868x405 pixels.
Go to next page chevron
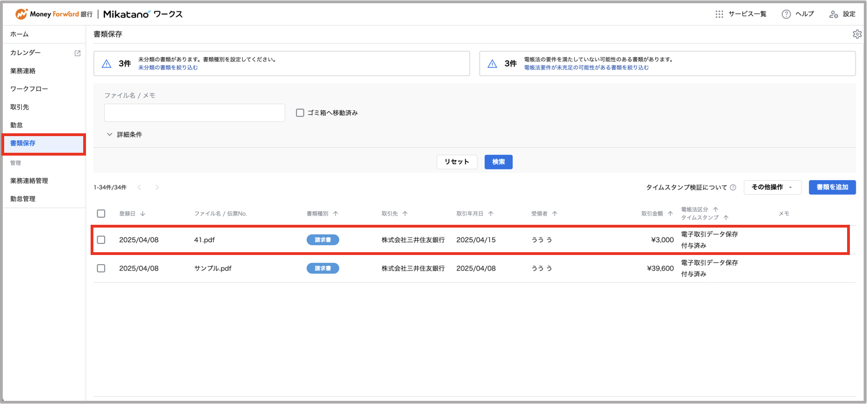(x=157, y=188)
